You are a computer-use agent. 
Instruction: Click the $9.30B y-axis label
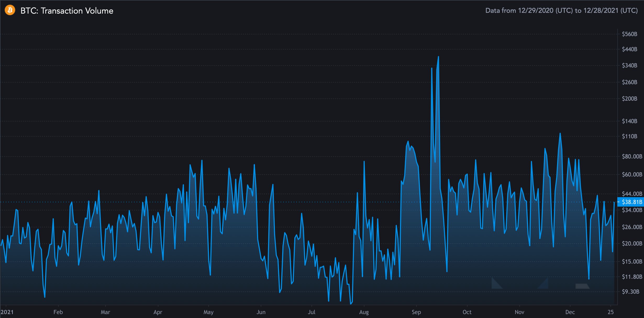coord(631,292)
